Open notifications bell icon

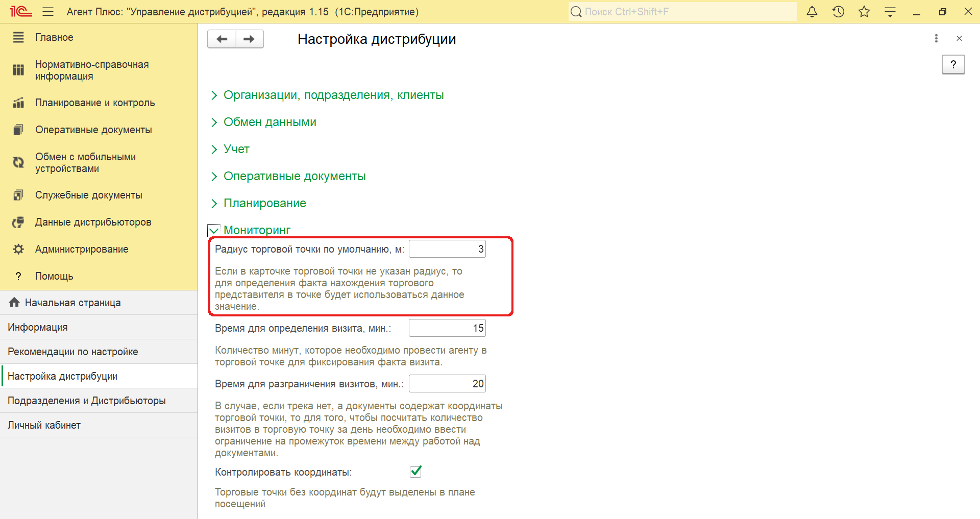point(812,12)
